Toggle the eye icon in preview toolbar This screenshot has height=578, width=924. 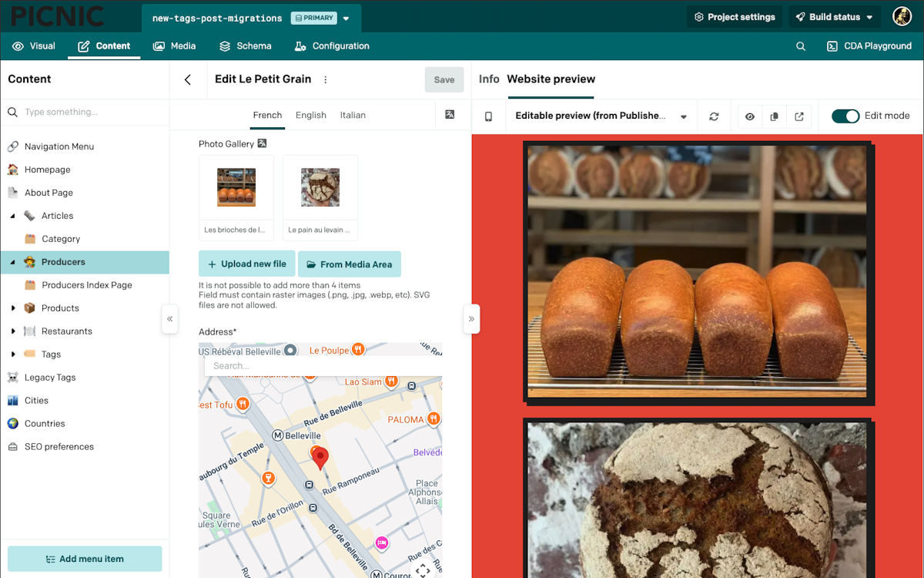tap(749, 116)
